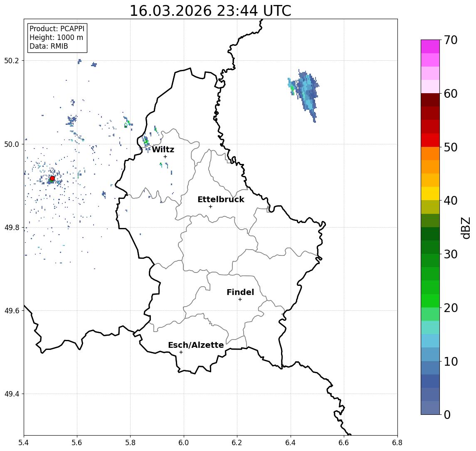
Task: Click the 'Height: 1000 m' text
Action: click(56, 38)
